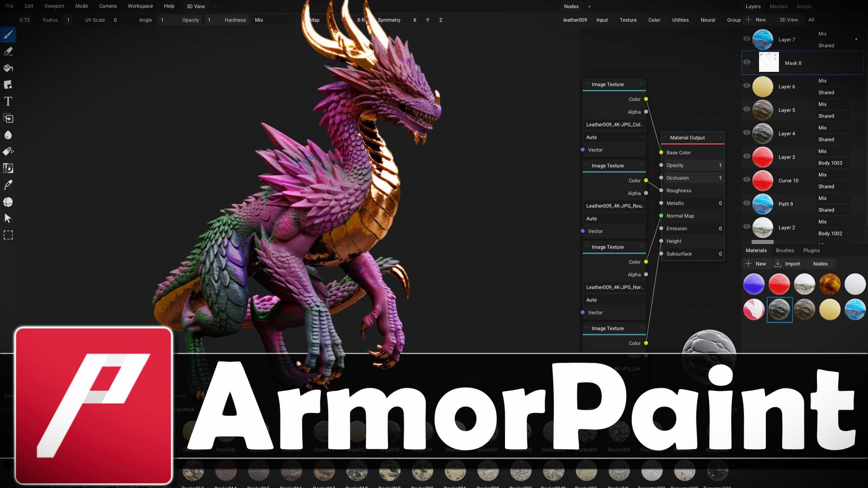
Task: Open Layer 3 Body.1003 object dropdown
Action: click(833, 163)
